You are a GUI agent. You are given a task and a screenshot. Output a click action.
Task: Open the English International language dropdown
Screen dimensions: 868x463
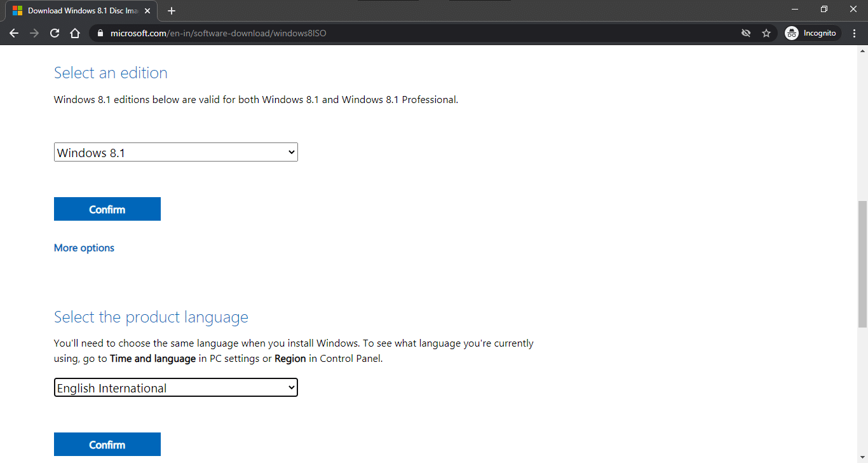click(176, 387)
